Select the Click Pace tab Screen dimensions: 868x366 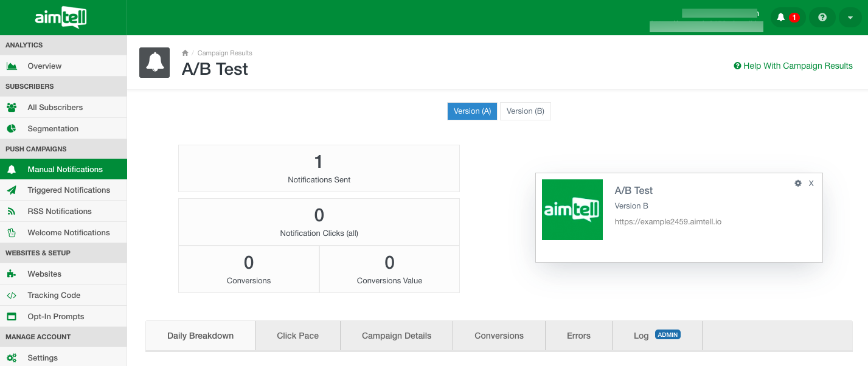tap(297, 336)
